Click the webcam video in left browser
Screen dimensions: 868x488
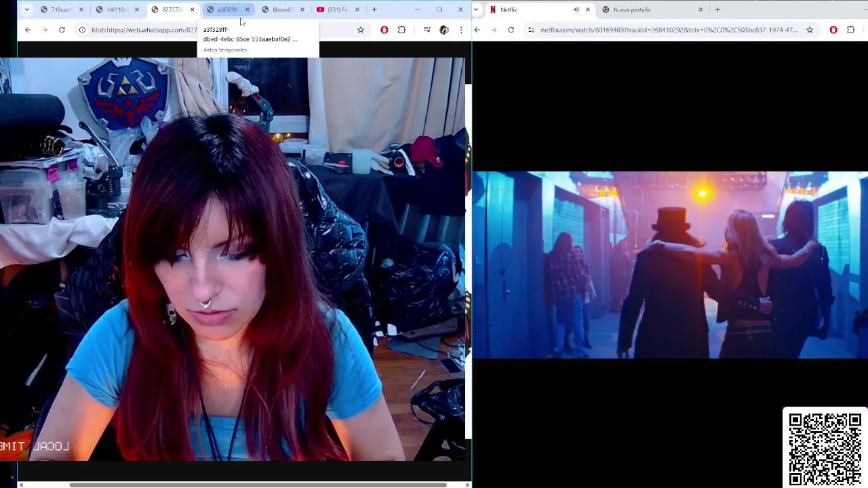click(233, 259)
